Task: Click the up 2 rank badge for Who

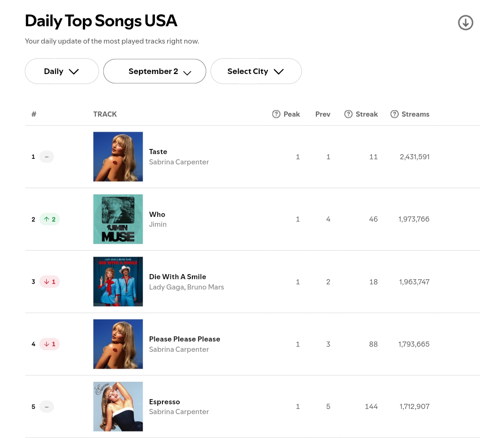Action: coord(50,219)
